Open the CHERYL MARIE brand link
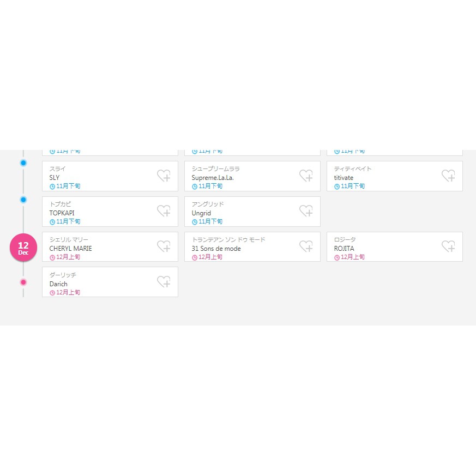Image resolution: width=476 pixels, height=476 pixels. [x=70, y=249]
